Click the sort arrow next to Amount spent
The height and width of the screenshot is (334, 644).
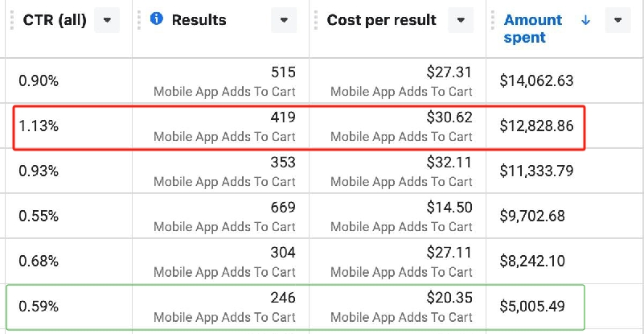pos(585,20)
